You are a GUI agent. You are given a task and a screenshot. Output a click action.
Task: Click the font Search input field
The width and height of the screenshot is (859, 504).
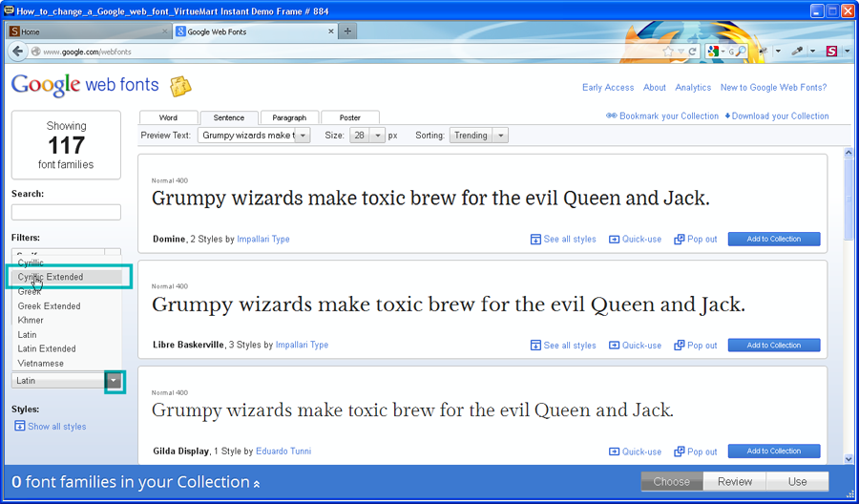point(66,212)
